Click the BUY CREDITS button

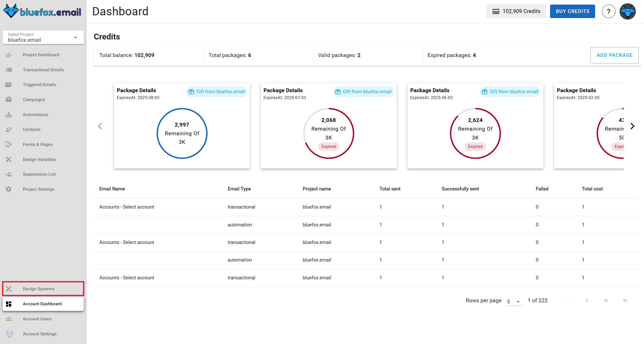(572, 11)
